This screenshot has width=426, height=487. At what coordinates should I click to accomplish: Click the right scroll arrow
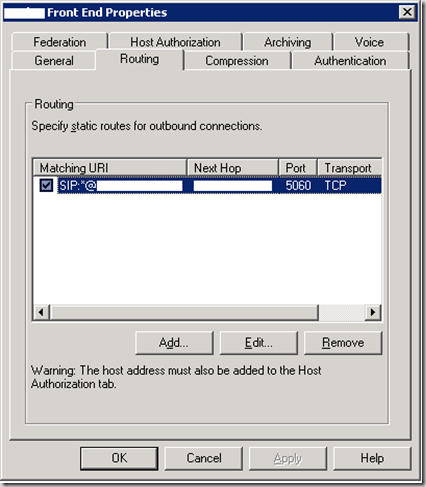373,312
